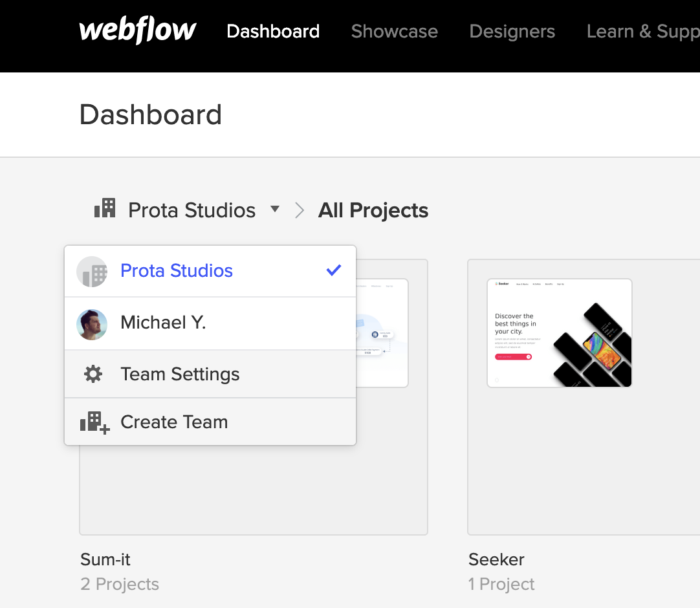700x608 pixels.
Task: Open Learn & Support navigation item
Action: tap(643, 31)
